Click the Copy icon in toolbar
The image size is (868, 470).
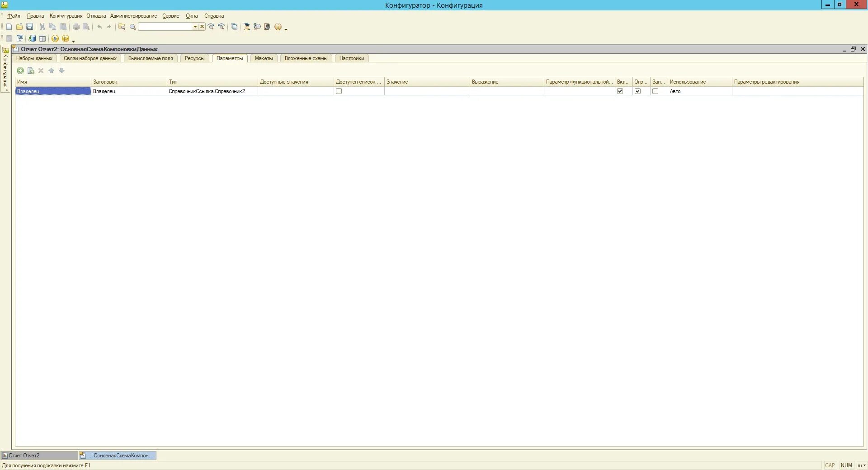click(x=52, y=27)
